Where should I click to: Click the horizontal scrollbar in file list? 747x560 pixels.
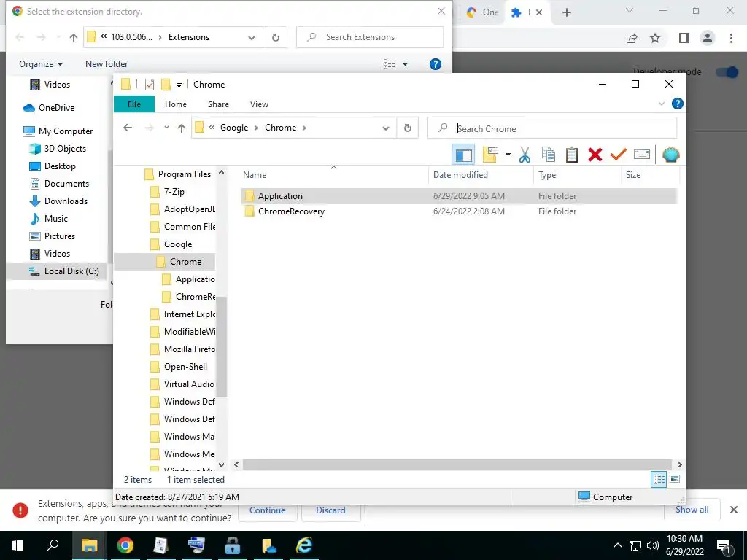pos(457,464)
